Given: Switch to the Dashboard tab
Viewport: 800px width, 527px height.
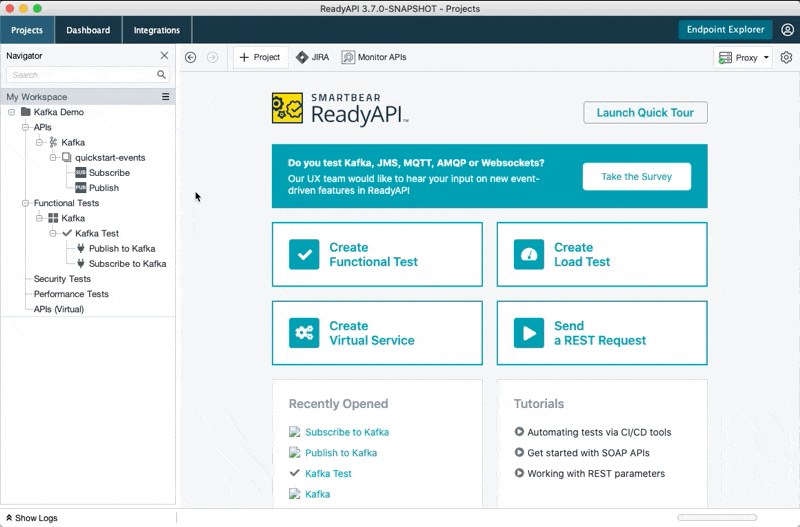Looking at the screenshot, I should tap(88, 30).
